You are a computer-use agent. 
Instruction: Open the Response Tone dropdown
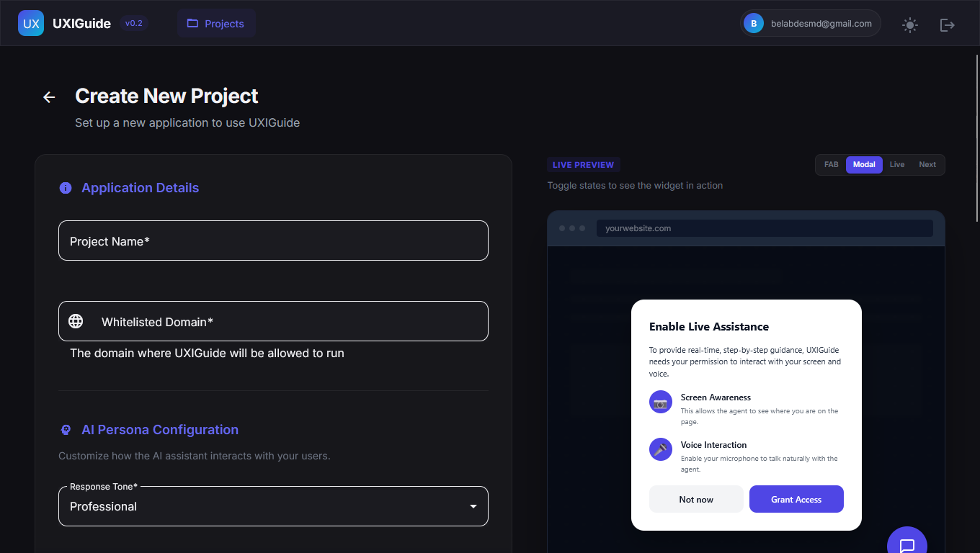[273, 506]
